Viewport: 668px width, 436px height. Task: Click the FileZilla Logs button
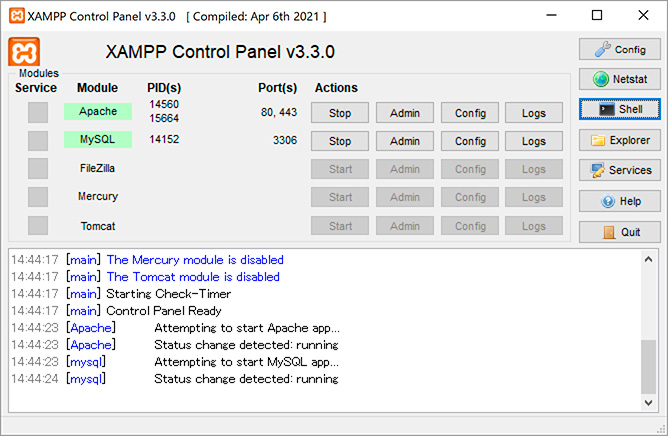[534, 169]
